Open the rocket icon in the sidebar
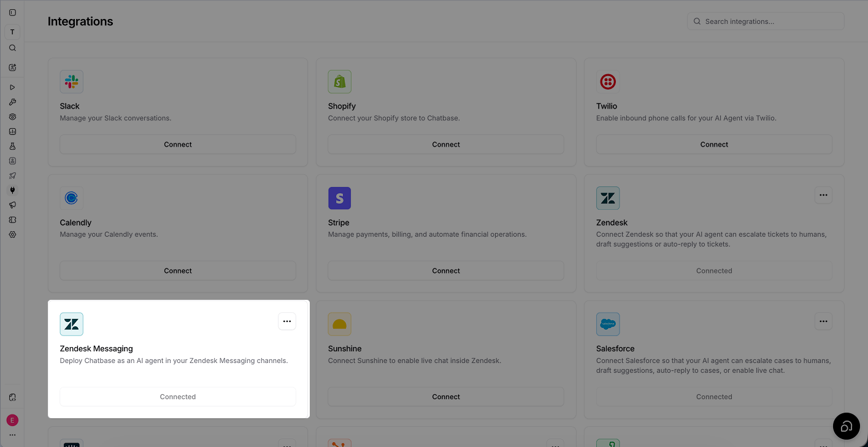Image resolution: width=868 pixels, height=447 pixels. [12, 176]
